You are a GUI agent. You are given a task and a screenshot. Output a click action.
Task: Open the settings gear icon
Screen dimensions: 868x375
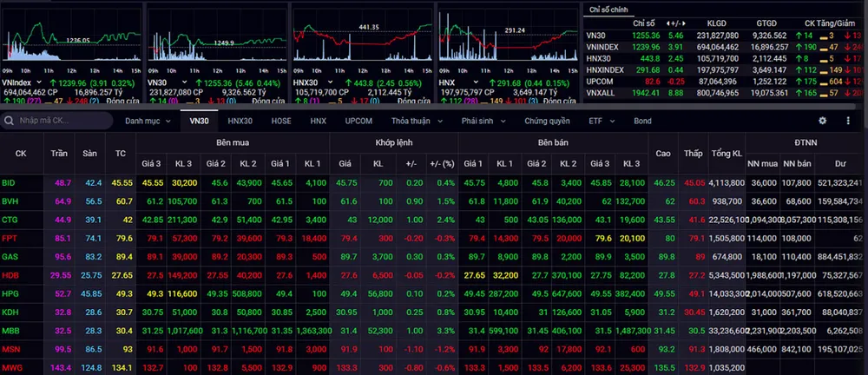pos(823,121)
